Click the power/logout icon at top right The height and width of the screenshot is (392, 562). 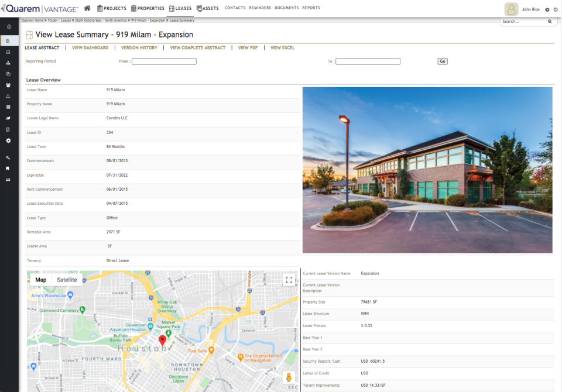(x=556, y=9)
